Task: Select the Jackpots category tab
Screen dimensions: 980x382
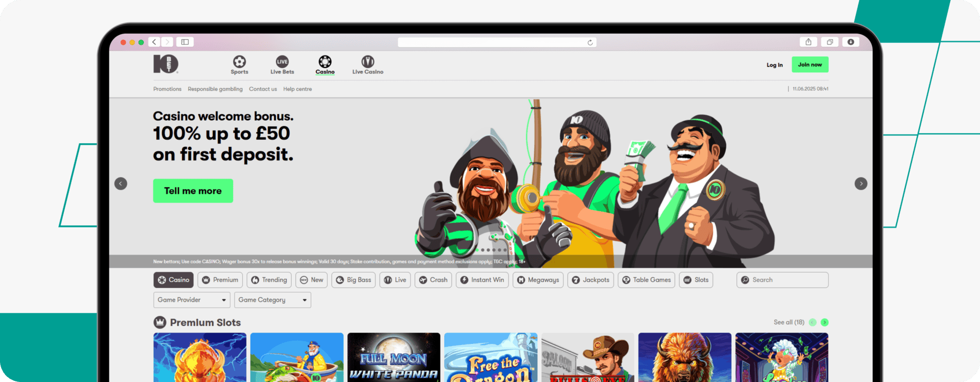Action: (591, 280)
